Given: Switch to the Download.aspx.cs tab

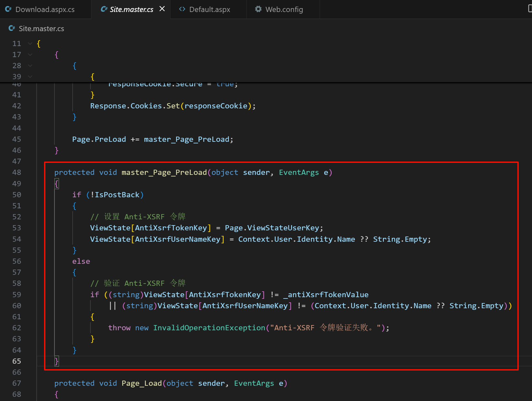Looking at the screenshot, I should [45, 9].
